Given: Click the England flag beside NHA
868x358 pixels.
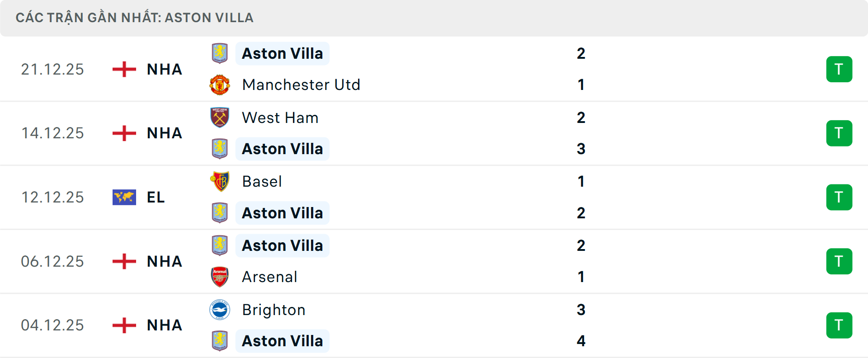Looking at the screenshot, I should pyautogui.click(x=123, y=69).
